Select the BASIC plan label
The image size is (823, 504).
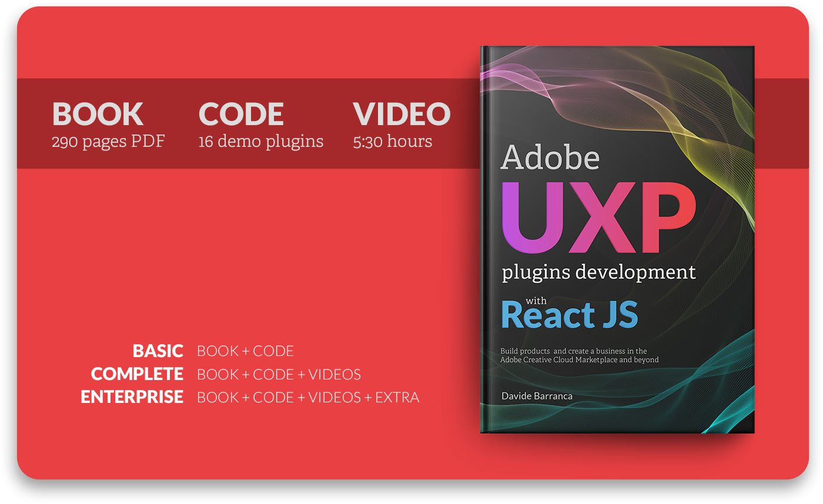[x=158, y=351]
